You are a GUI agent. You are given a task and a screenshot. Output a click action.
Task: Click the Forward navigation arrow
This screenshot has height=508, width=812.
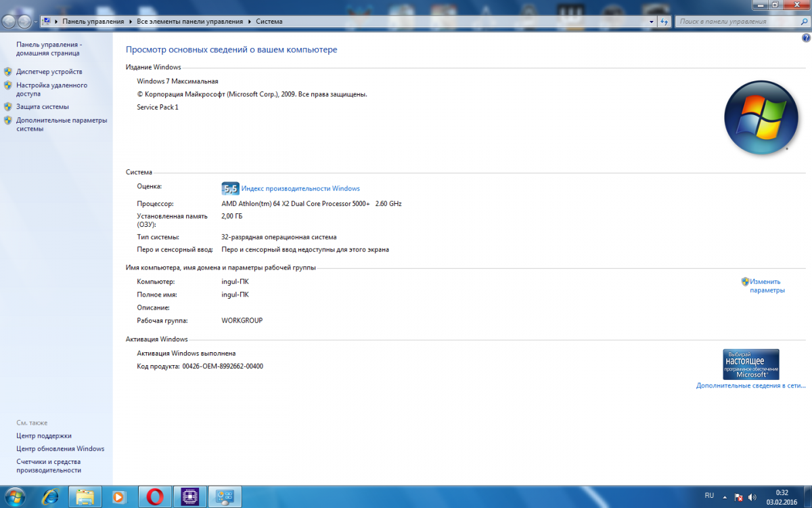pos(25,22)
